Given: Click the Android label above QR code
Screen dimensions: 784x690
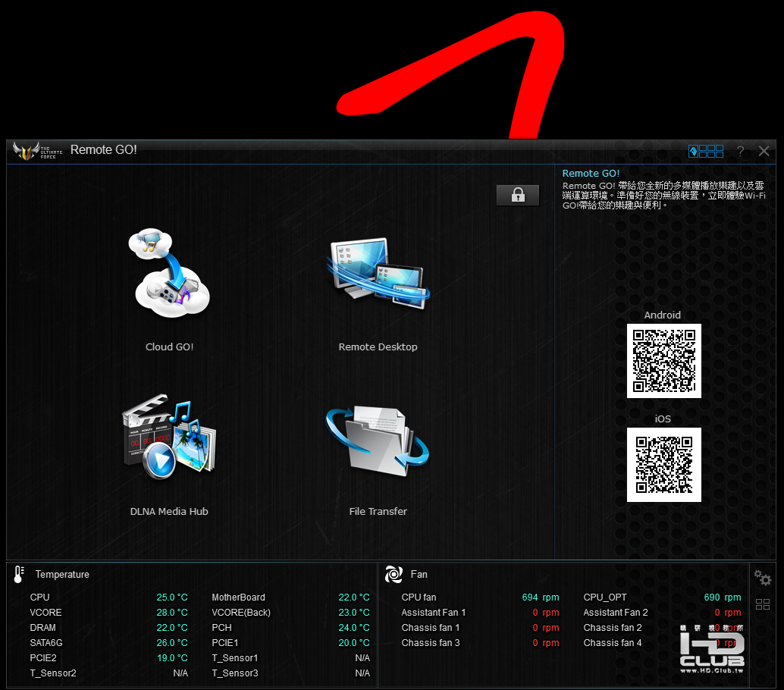Looking at the screenshot, I should pos(663,315).
